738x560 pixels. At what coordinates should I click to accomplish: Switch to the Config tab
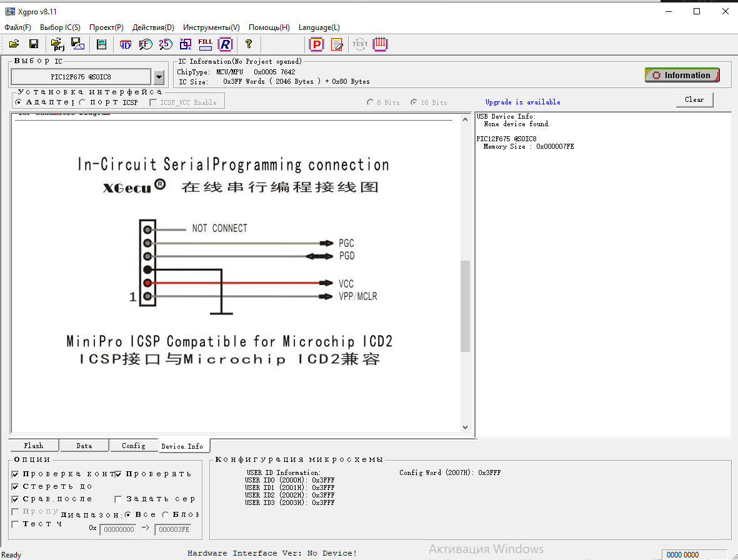[x=134, y=446]
